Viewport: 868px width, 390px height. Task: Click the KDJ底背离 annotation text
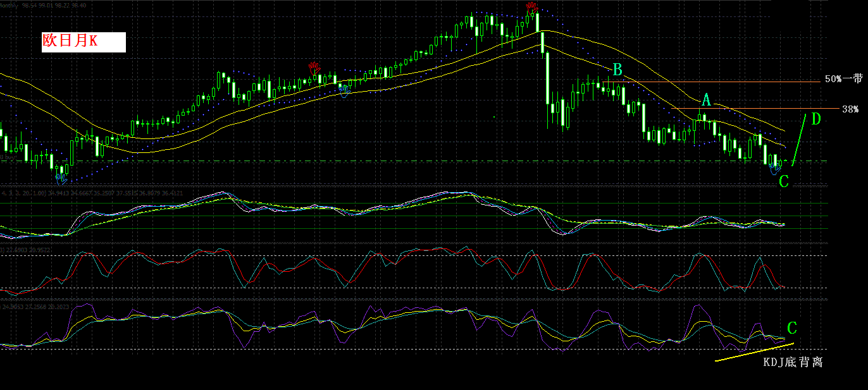click(793, 362)
